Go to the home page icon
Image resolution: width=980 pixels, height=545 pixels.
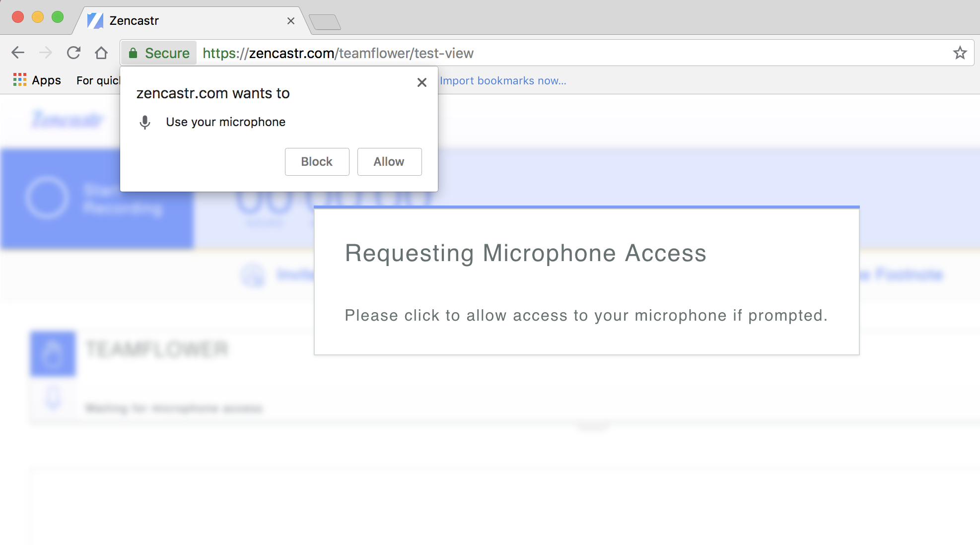click(x=101, y=53)
